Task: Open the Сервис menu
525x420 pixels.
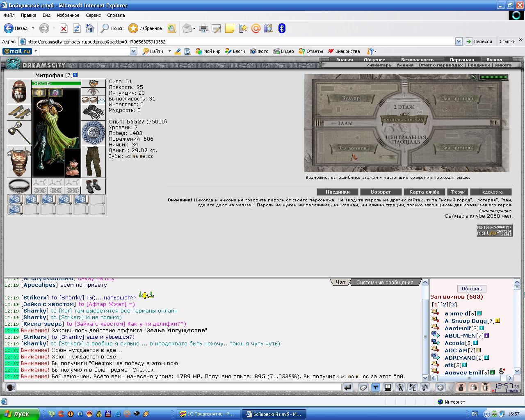Action: coord(93,15)
